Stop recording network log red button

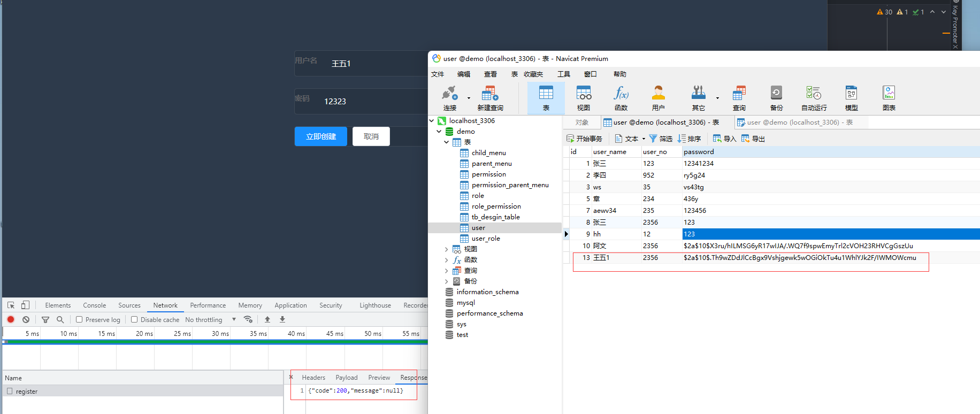click(x=11, y=319)
